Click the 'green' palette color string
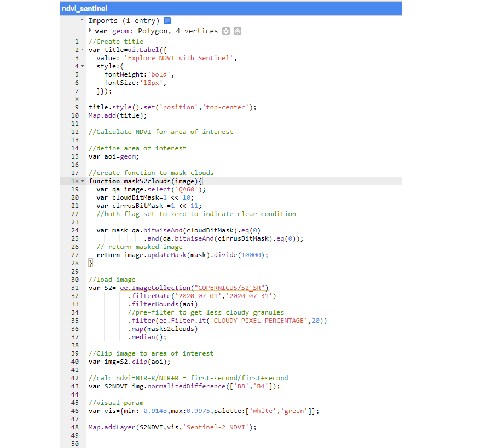 [294, 411]
